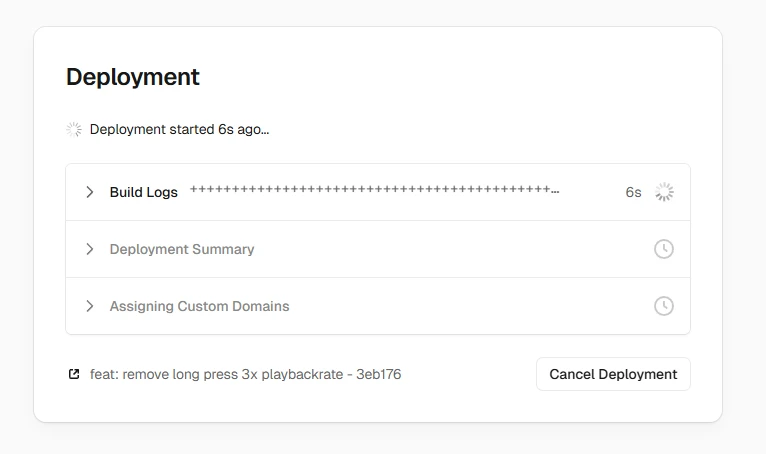Click empty space in Assigning Custom Domains row

[x=470, y=306]
